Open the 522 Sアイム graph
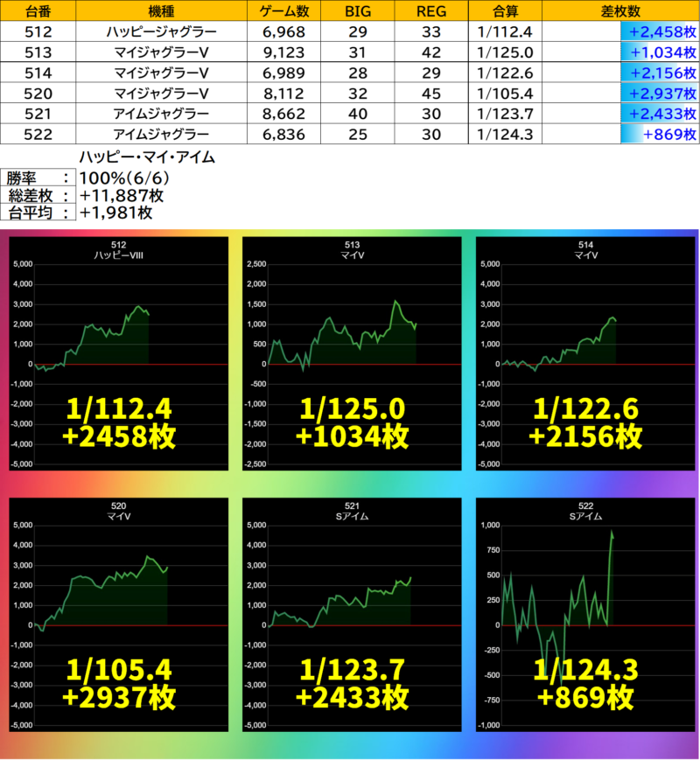Image resolution: width=700 pixels, height=760 pixels. pos(585,615)
